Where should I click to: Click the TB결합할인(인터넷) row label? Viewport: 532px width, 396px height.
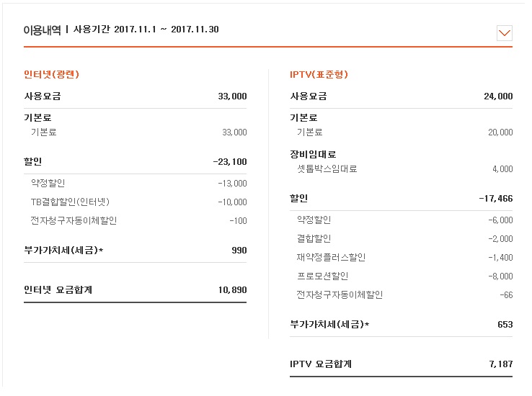(x=70, y=202)
